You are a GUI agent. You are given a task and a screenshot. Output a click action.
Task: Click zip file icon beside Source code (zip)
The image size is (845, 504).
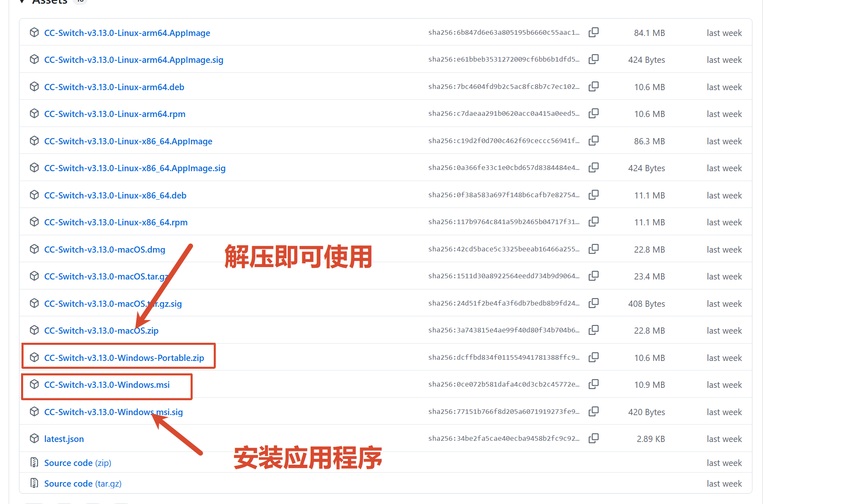tap(34, 462)
